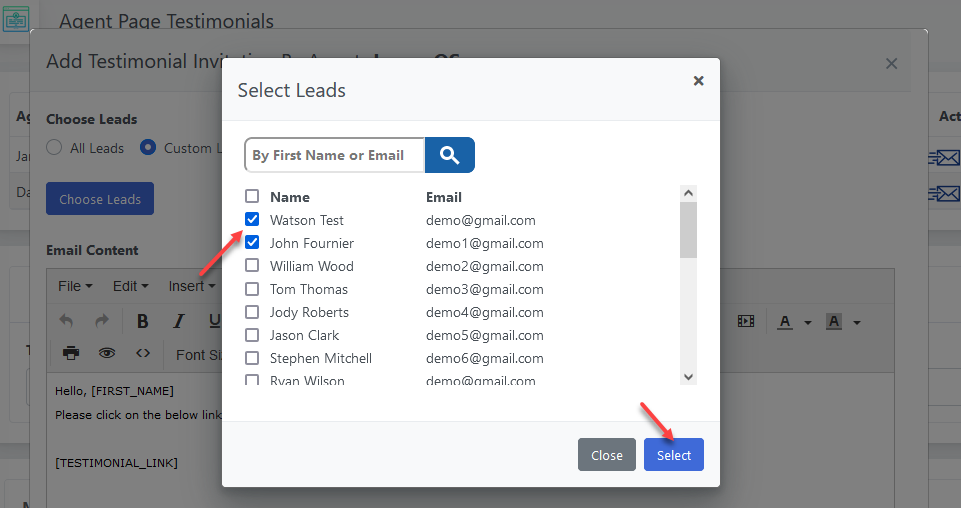Image resolution: width=961 pixels, height=508 pixels.
Task: Toggle the select-all checkbox beside Name
Action: (x=252, y=197)
